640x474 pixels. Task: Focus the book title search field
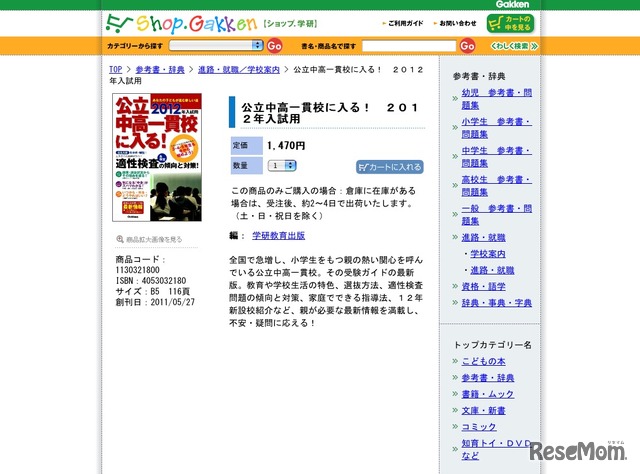click(x=409, y=45)
